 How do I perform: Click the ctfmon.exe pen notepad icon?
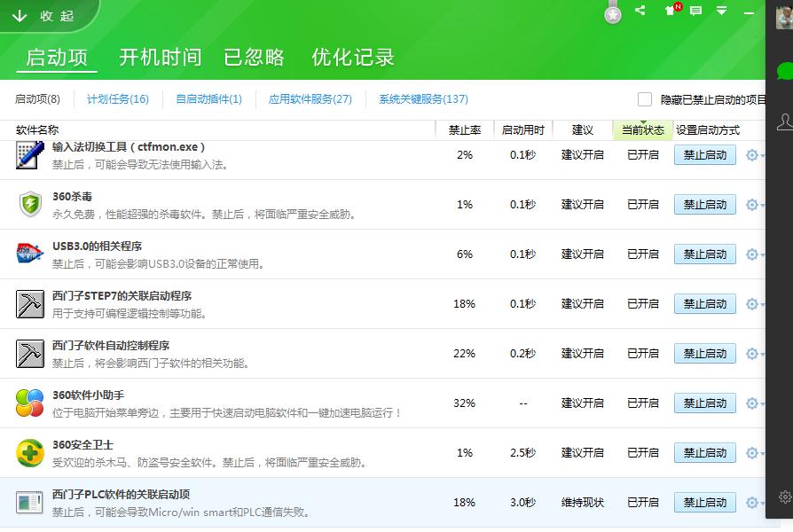[x=30, y=155]
